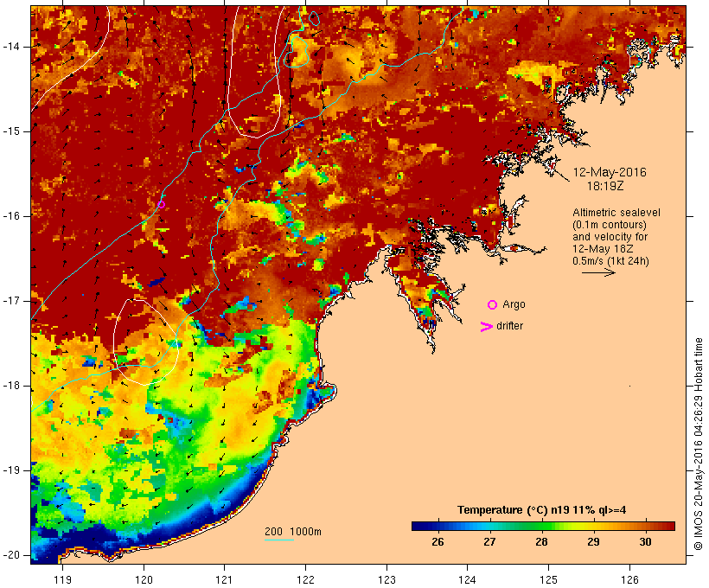The height and width of the screenshot is (588, 709).
Task: Click the temperature color bar at 28
Action: (541, 526)
